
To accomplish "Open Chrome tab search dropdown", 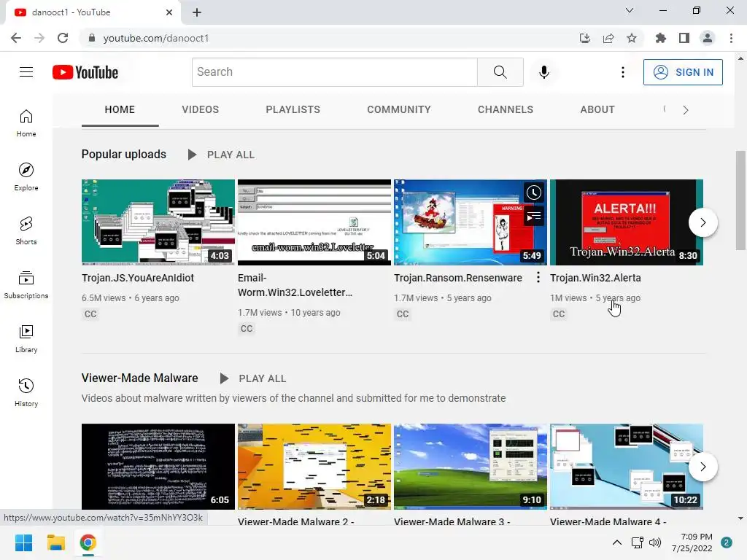I will click(630, 10).
